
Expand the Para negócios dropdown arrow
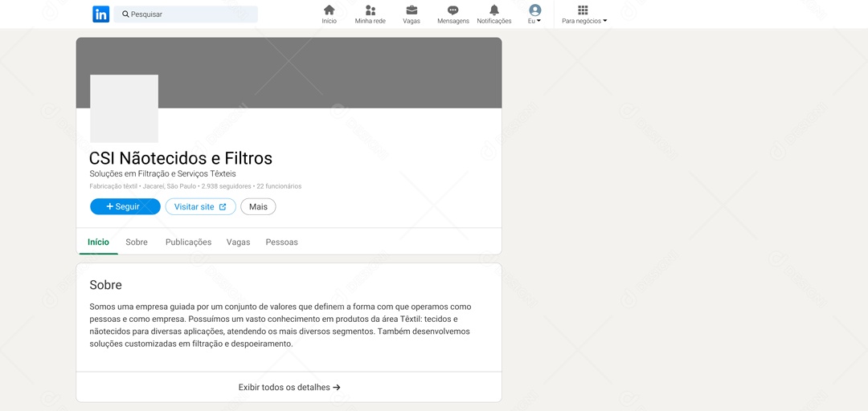[604, 21]
